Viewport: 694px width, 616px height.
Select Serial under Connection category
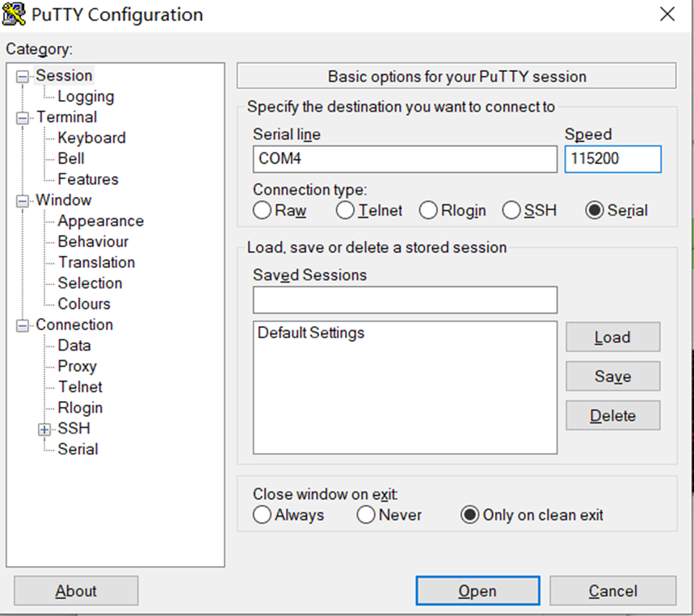(x=78, y=449)
